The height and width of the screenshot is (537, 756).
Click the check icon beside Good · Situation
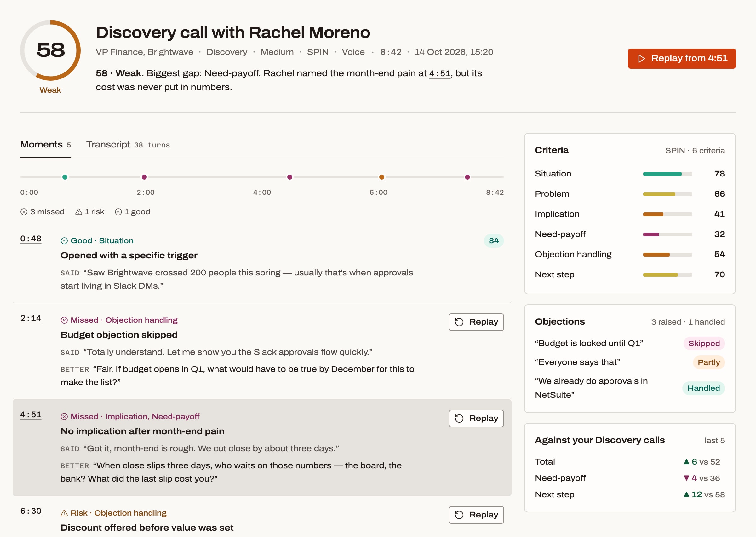click(65, 241)
